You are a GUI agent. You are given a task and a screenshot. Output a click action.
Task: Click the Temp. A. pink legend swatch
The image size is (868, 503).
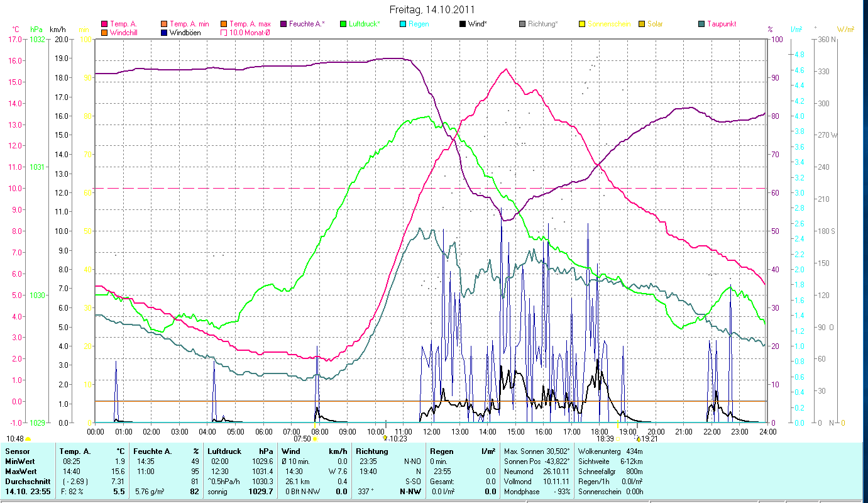[x=104, y=24]
